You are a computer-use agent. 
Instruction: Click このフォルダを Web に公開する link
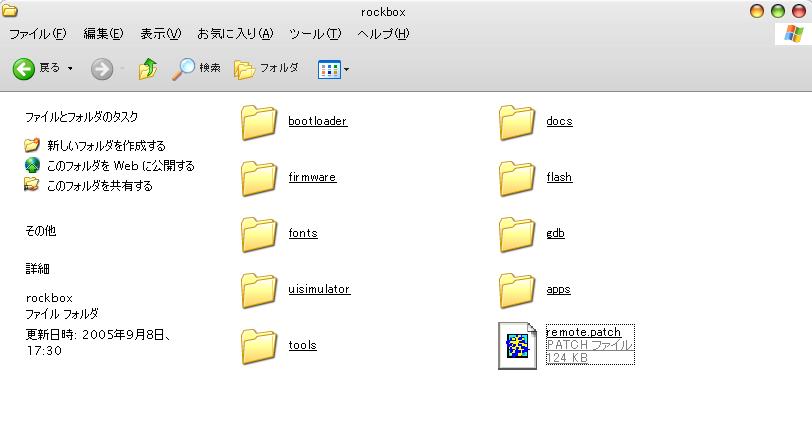point(121,166)
